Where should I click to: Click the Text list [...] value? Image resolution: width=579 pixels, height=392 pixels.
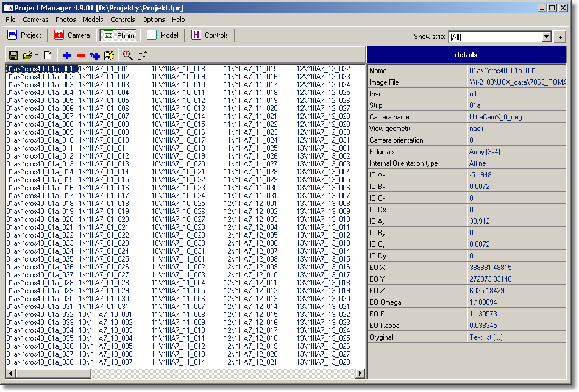[x=486, y=337]
